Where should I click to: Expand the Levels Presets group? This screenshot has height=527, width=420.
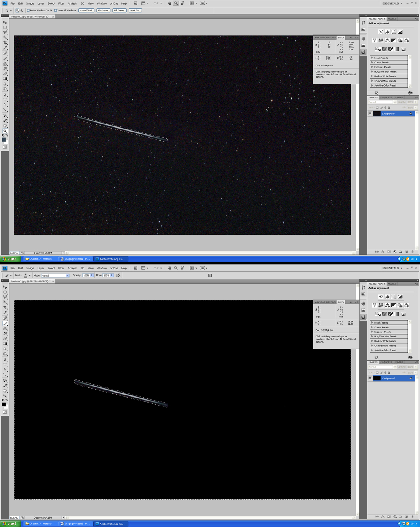coord(372,58)
